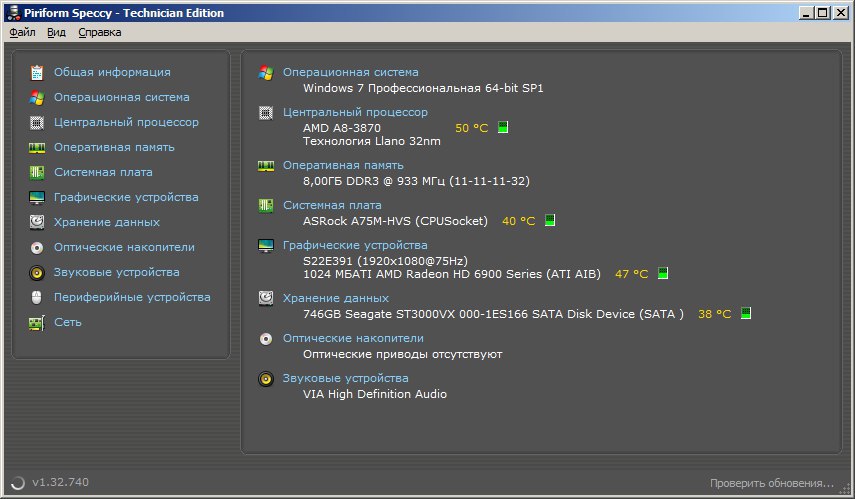
Task: Click the mouse icon for peripherals
Action: (x=37, y=298)
